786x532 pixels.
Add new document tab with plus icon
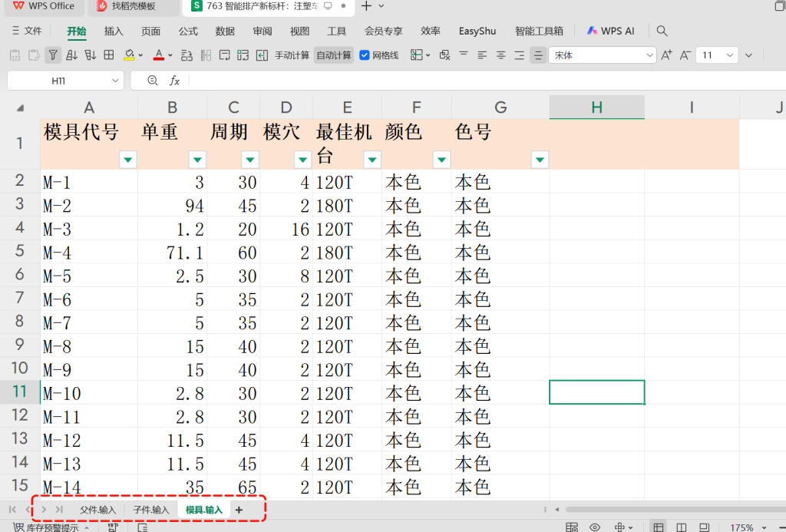pos(366,6)
